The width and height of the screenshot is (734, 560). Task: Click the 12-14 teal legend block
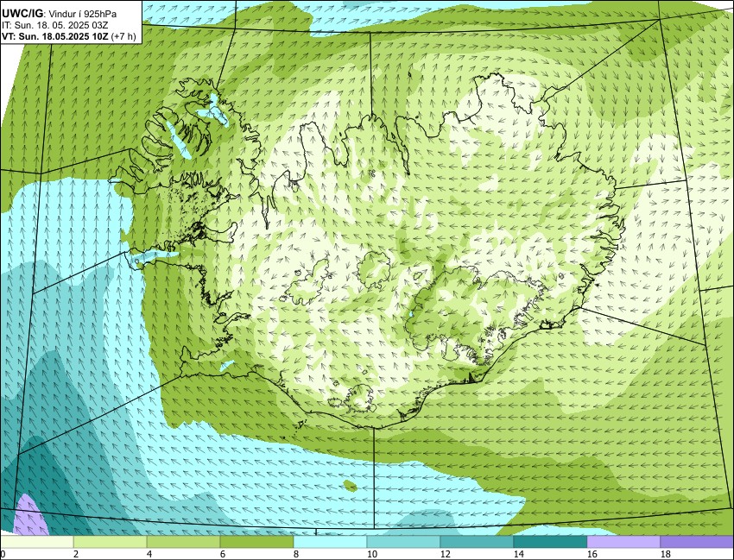477,542
